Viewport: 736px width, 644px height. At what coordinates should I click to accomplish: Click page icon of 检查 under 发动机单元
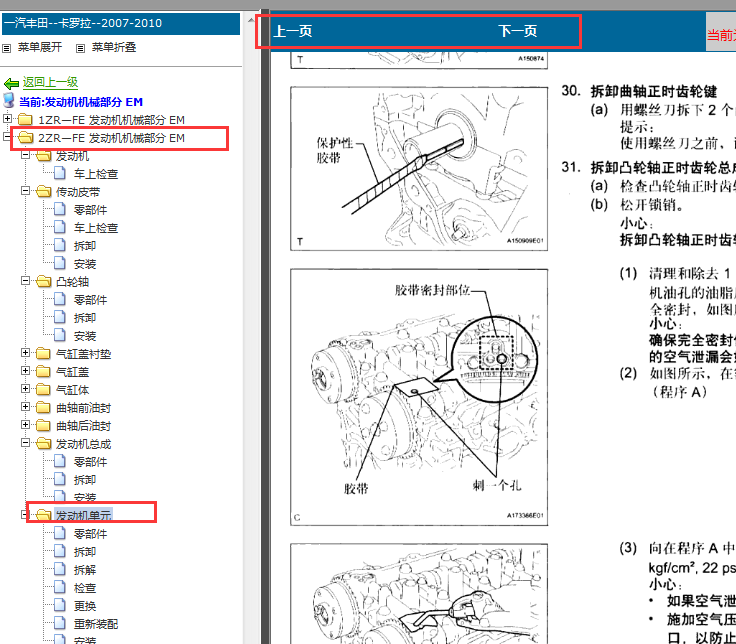(60, 588)
